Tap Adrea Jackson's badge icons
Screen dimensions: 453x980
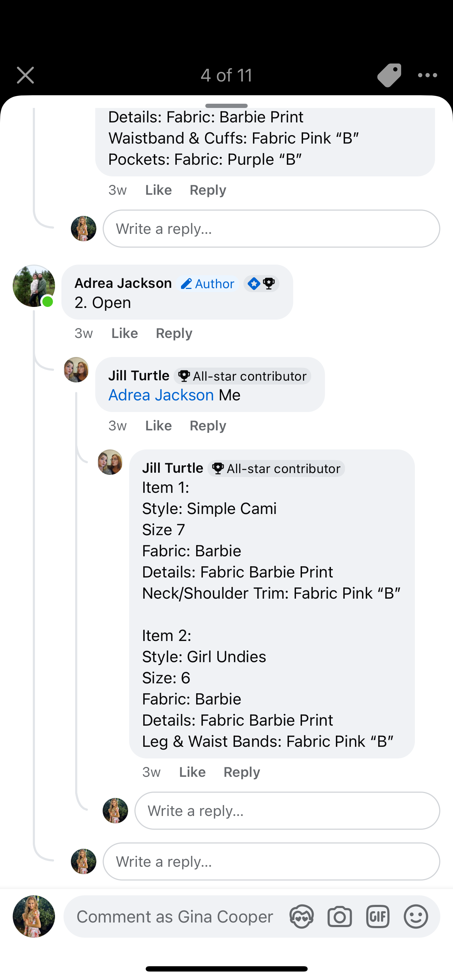261,283
